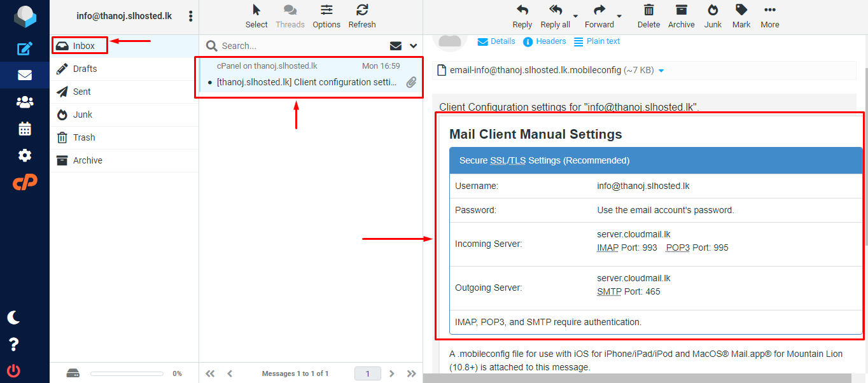Toggle the Threads view

coord(290,16)
